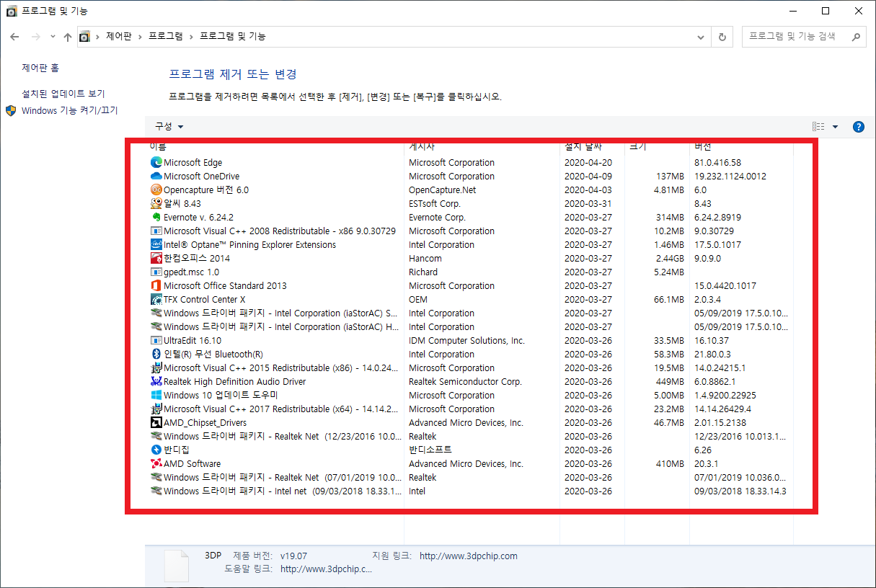This screenshot has height=588, width=876.
Task: Open Windows 기능 켜기/끄기 link
Action: point(69,111)
